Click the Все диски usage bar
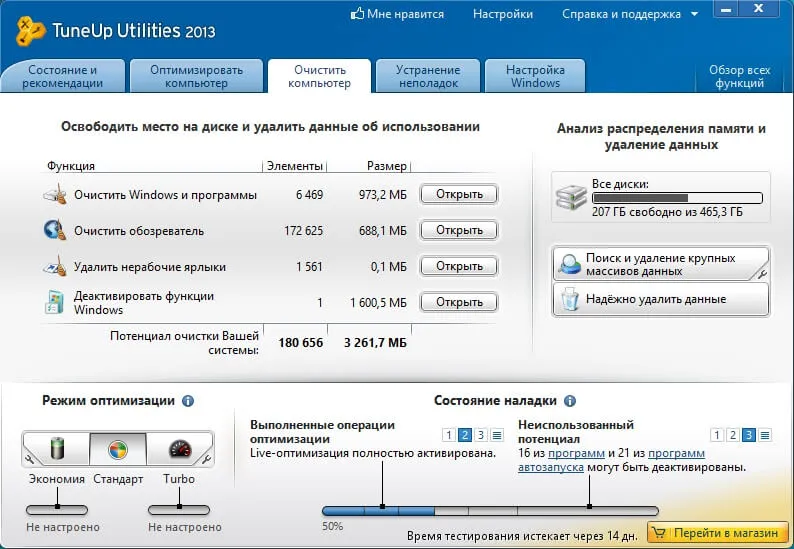Viewport: 794px width, 549px height. coord(678,198)
